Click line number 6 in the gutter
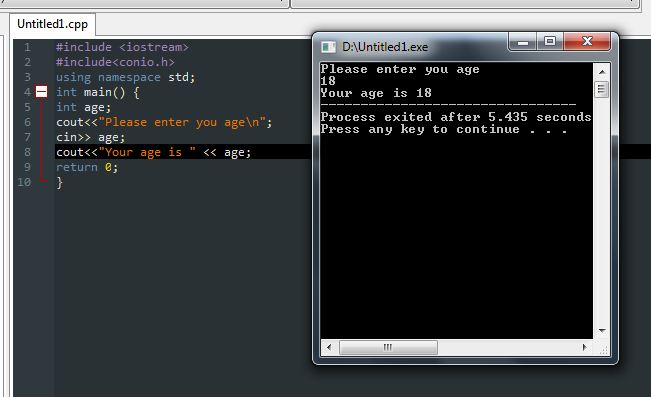 click(x=27, y=122)
